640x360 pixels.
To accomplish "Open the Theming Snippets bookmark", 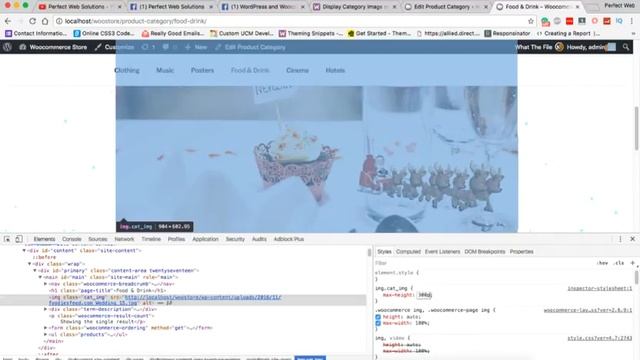I will [311, 33].
